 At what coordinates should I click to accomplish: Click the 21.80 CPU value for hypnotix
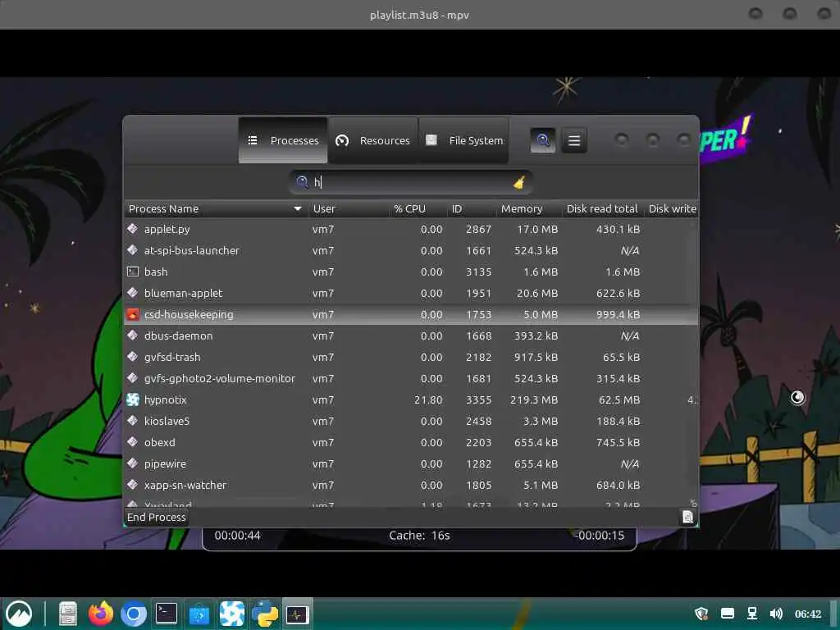428,400
